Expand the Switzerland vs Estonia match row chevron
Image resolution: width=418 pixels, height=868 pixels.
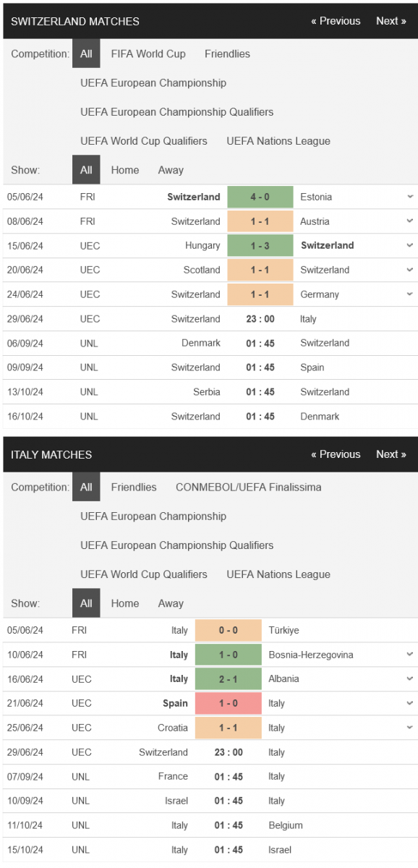410,197
